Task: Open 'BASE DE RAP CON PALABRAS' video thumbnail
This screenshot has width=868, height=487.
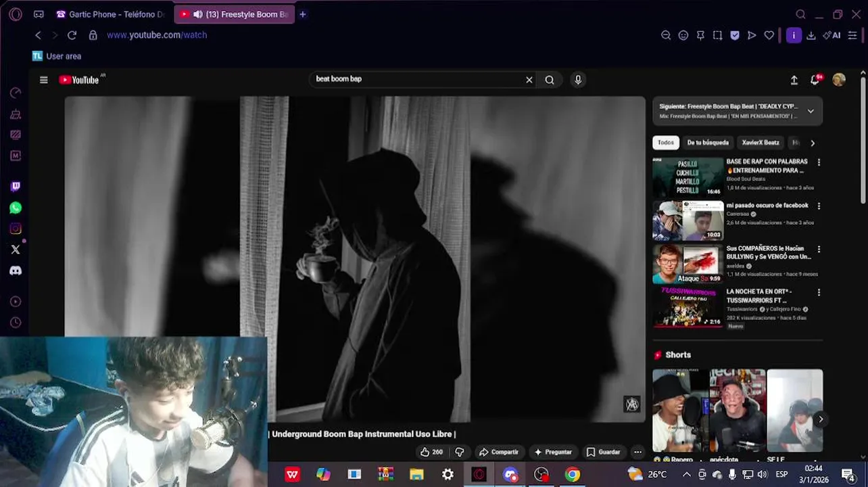Action: click(x=688, y=177)
